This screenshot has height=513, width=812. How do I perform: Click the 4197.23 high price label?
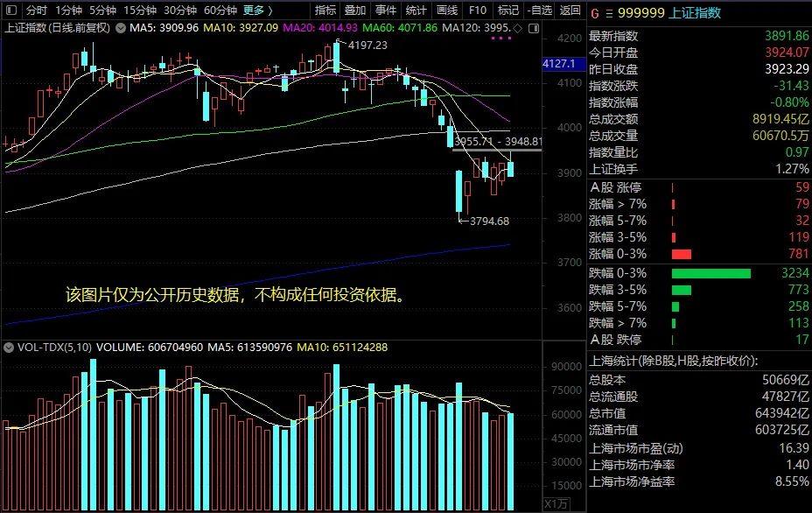click(x=367, y=45)
